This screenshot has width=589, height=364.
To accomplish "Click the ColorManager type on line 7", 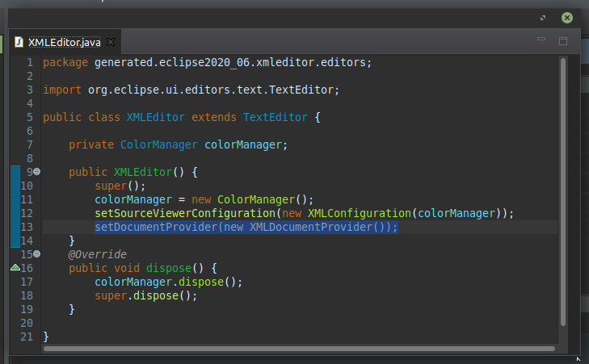I will tap(159, 144).
